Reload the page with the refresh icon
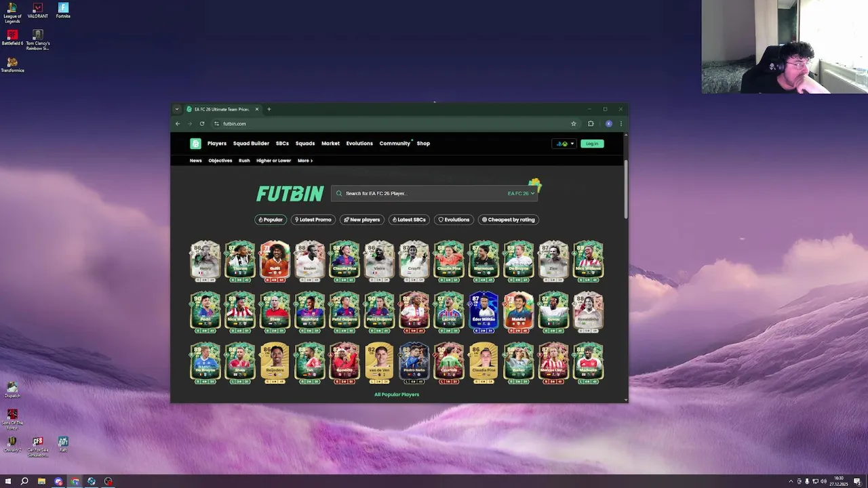Image resolution: width=868 pixels, height=488 pixels. click(x=201, y=123)
